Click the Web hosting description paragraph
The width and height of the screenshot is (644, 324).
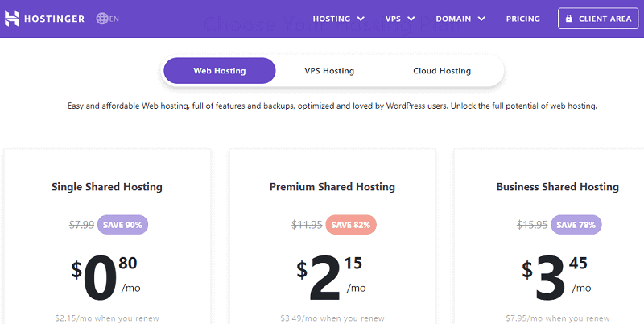point(332,106)
